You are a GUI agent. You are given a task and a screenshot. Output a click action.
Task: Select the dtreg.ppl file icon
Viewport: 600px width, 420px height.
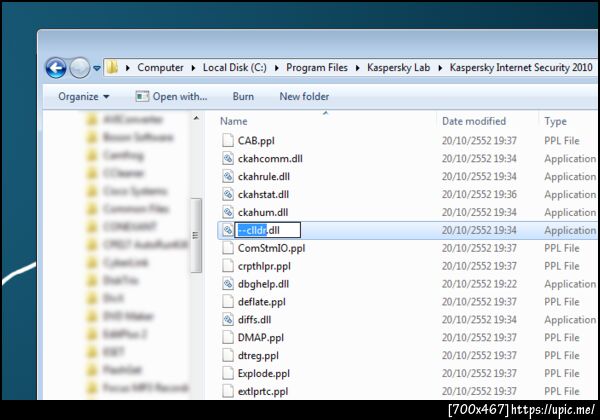[228, 355]
